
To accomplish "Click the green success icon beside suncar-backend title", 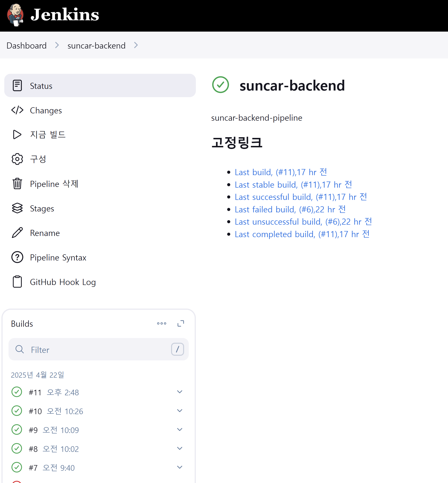I will [x=220, y=85].
